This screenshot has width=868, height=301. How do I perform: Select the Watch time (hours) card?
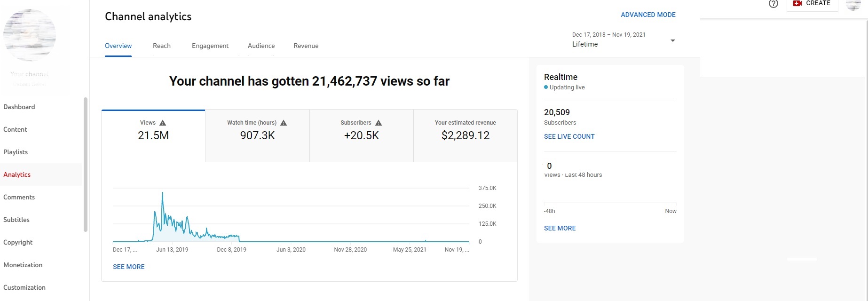tap(257, 135)
